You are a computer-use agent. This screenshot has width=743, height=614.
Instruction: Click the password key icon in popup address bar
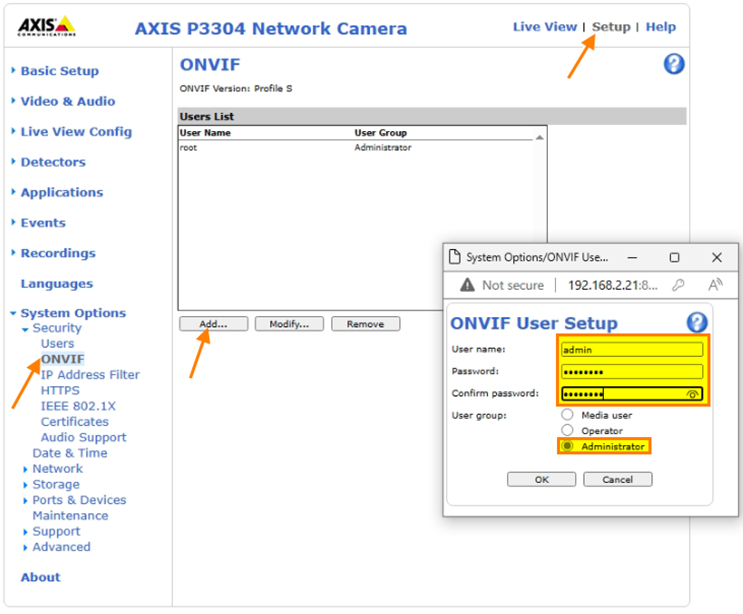[x=678, y=285]
